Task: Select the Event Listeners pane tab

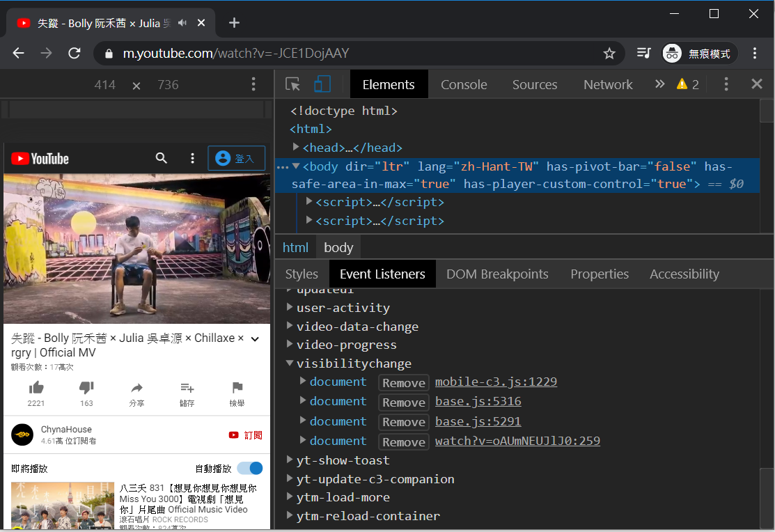Action: pos(382,274)
